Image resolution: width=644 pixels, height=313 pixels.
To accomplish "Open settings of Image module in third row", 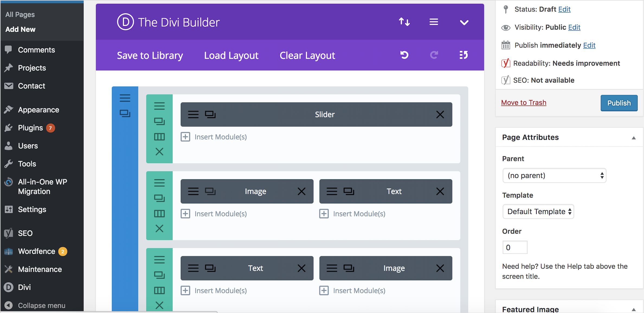I will point(332,268).
